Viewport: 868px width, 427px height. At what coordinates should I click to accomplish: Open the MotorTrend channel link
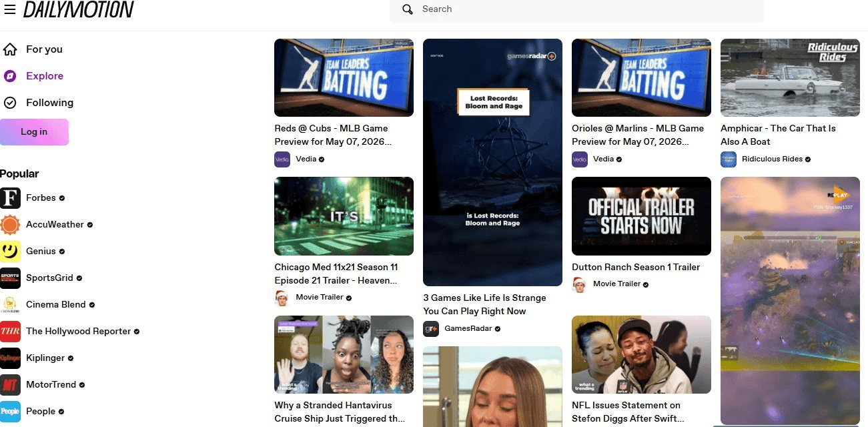click(x=51, y=385)
